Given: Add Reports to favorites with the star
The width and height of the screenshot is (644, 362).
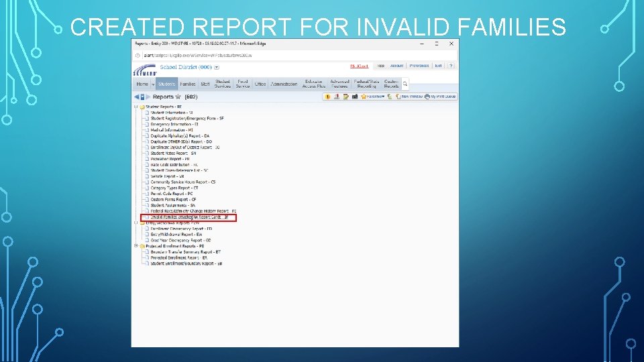Looking at the screenshot, I should (178, 97).
